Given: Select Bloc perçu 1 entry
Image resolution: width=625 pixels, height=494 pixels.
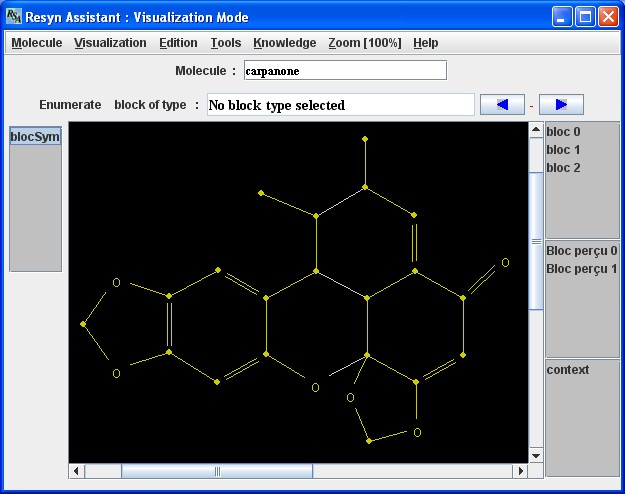Looking at the screenshot, I should [x=582, y=269].
